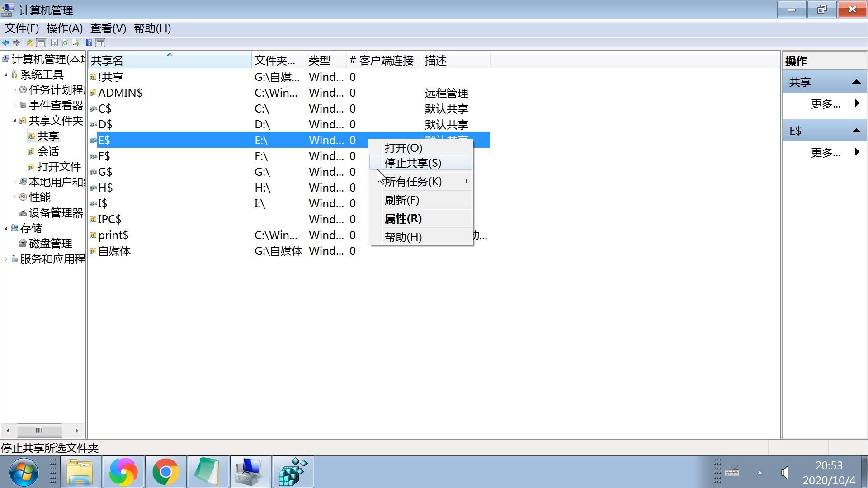Collapse the E$ action section
This screenshot has width=868, height=488.
[857, 130]
